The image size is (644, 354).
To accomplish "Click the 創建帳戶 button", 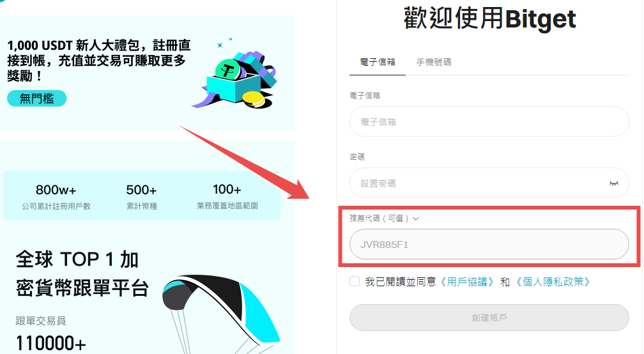I will click(489, 318).
